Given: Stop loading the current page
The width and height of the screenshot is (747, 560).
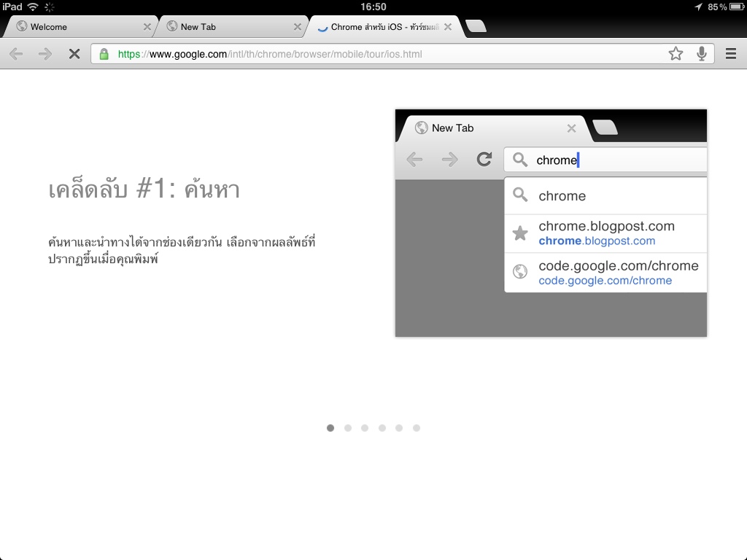Looking at the screenshot, I should 74,54.
